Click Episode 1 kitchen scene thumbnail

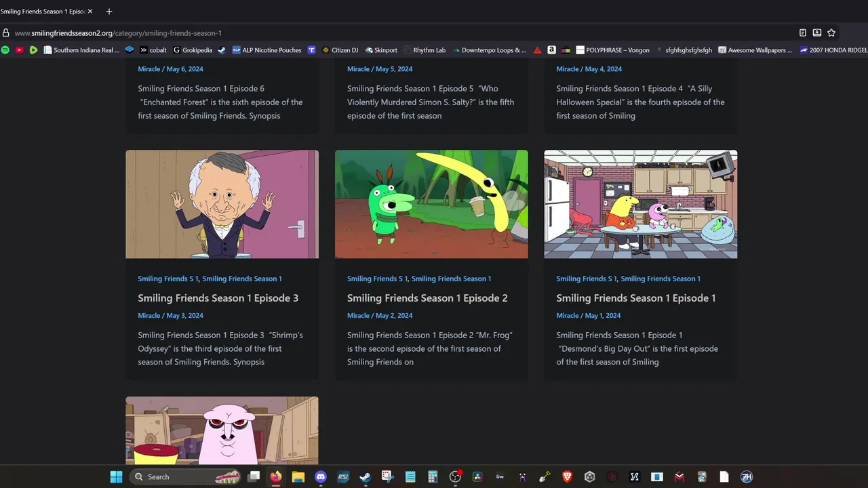(641, 204)
